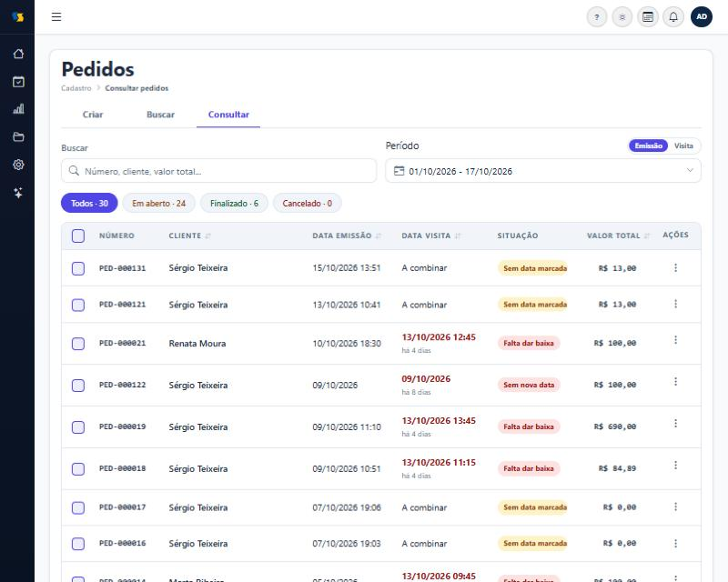
Task: Open the notifications bell
Action: point(673,17)
